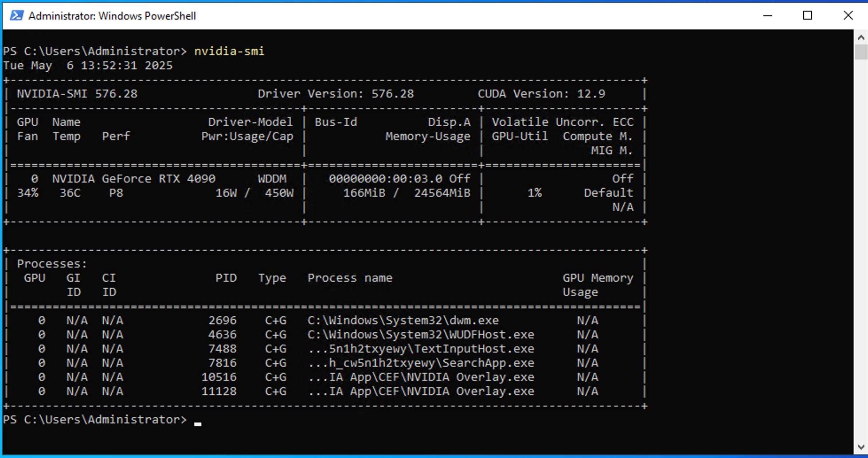Screen dimensions: 868x458
Task: Click the scrollbar down arrow
Action: 861,447
